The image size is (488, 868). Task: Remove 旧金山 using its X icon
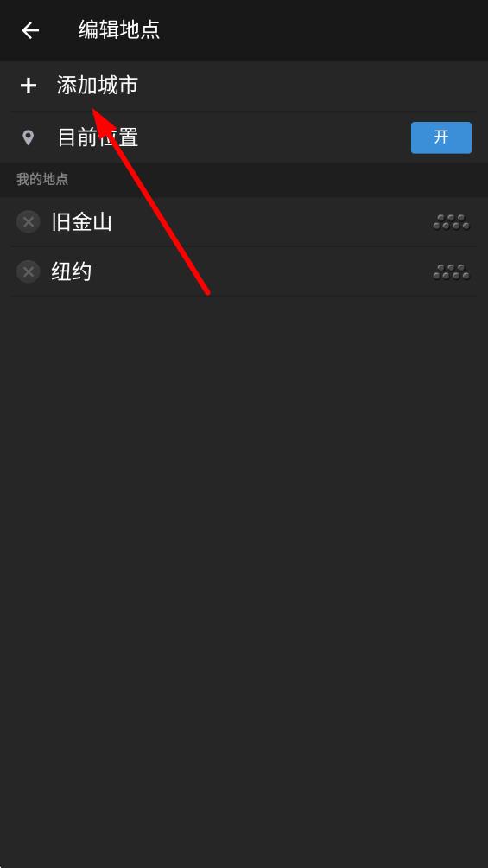29,222
